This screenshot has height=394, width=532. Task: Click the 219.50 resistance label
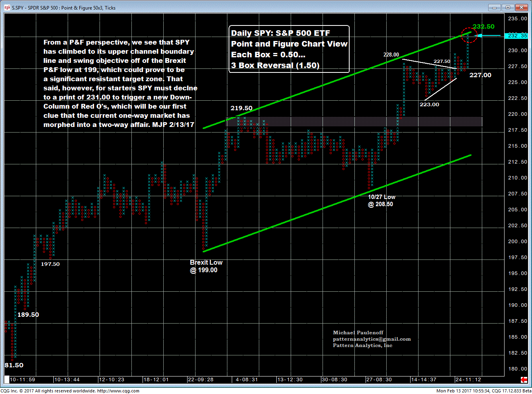[241, 108]
